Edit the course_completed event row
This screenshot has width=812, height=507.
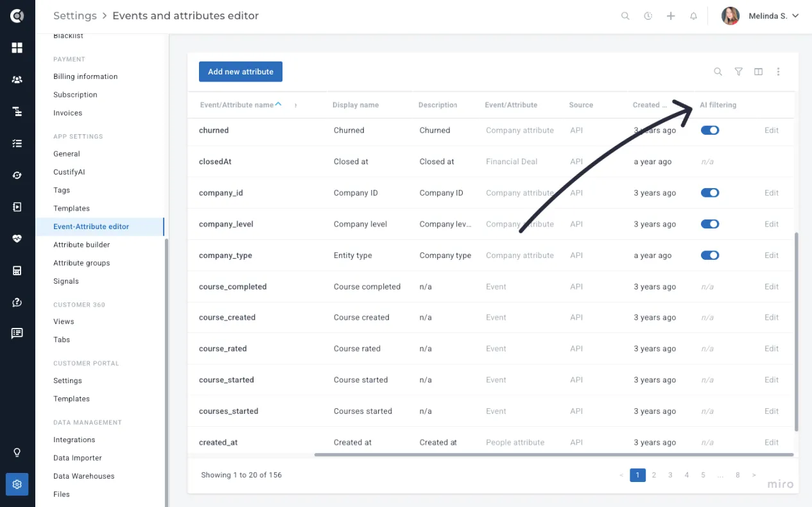pyautogui.click(x=772, y=287)
